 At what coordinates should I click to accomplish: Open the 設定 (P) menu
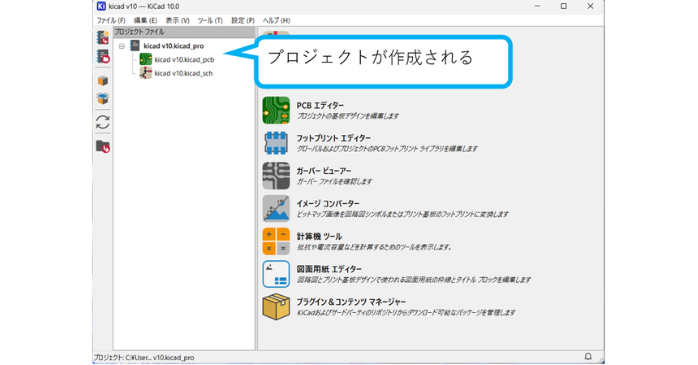pyautogui.click(x=243, y=20)
